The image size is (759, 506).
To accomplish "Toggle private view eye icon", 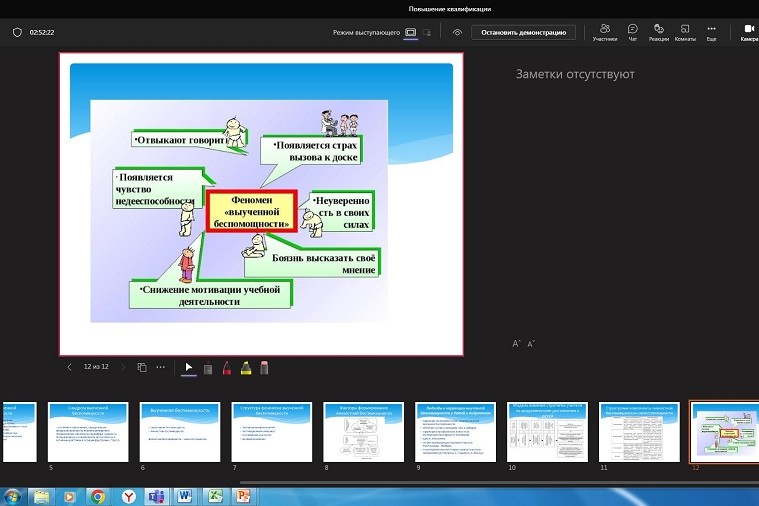I will (457, 32).
